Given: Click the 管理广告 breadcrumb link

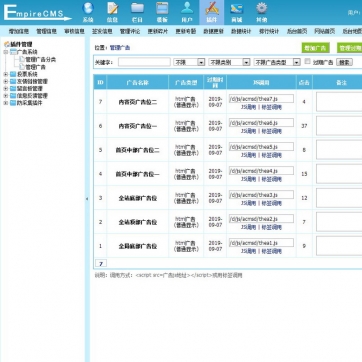Looking at the screenshot, I should pyautogui.click(x=120, y=48).
